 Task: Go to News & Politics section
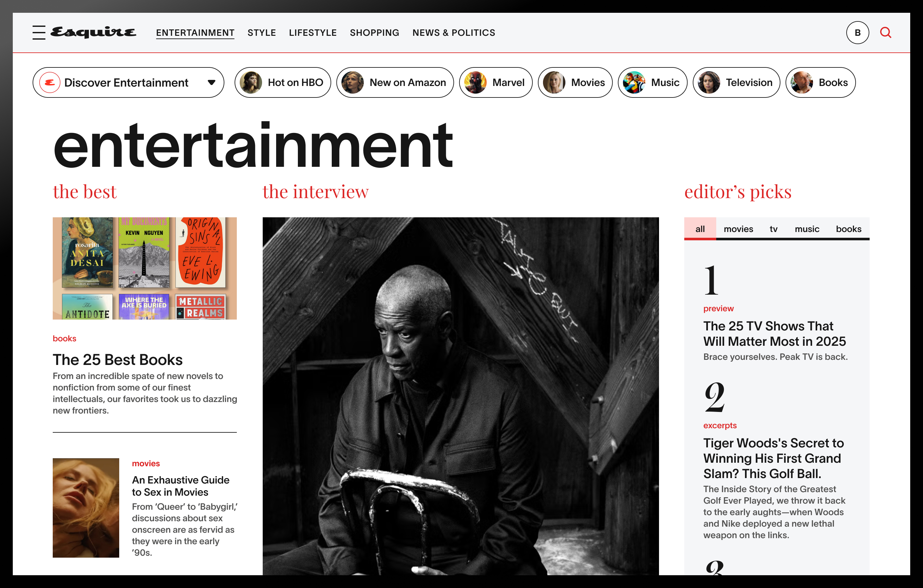454,33
